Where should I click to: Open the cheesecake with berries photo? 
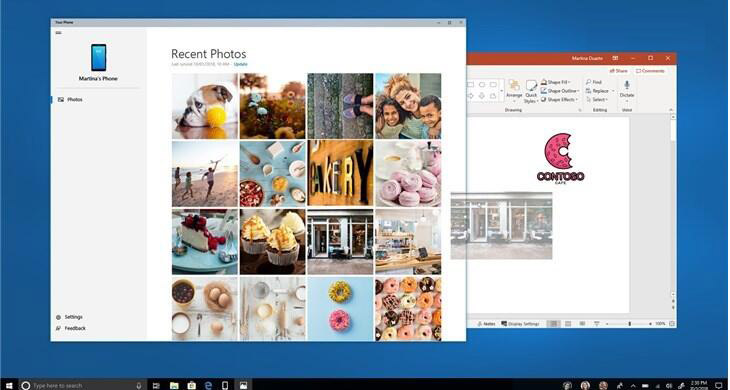(x=205, y=242)
